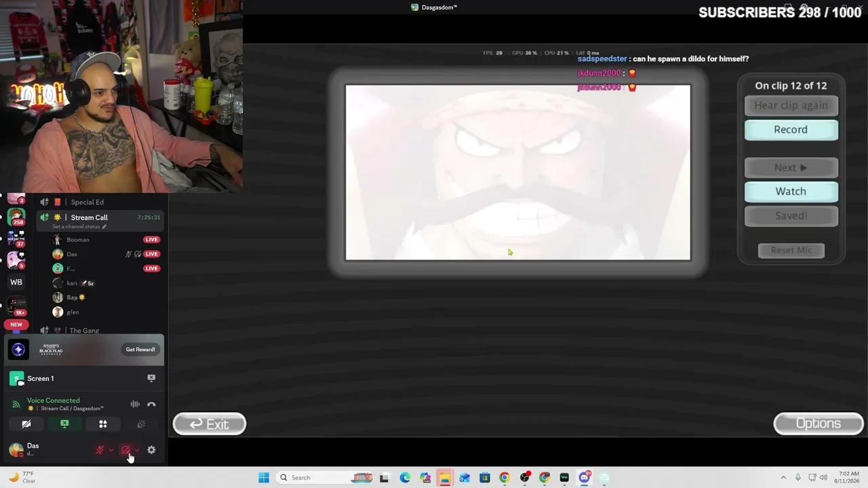Open the Windows Start menu

[x=264, y=478]
